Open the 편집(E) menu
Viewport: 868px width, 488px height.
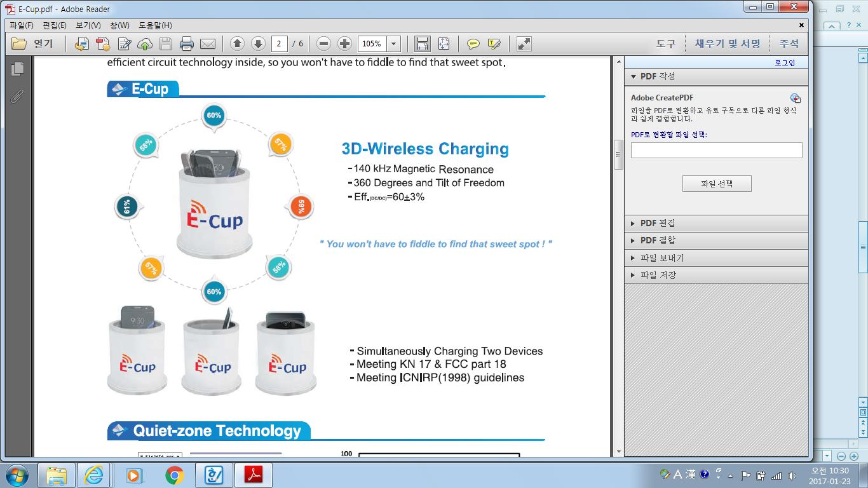[x=55, y=25]
